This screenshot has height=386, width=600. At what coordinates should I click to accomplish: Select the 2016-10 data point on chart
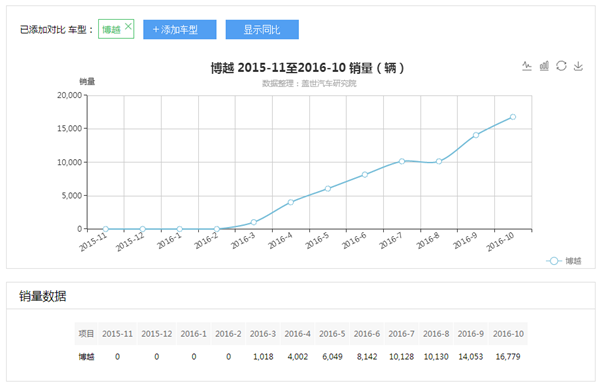[513, 117]
